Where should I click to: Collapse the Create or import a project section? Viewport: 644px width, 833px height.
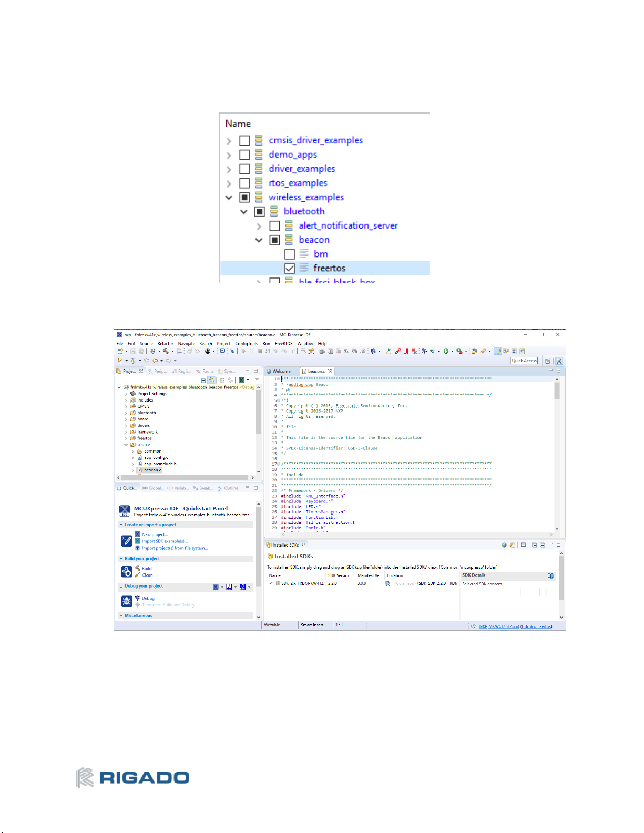[x=121, y=525]
